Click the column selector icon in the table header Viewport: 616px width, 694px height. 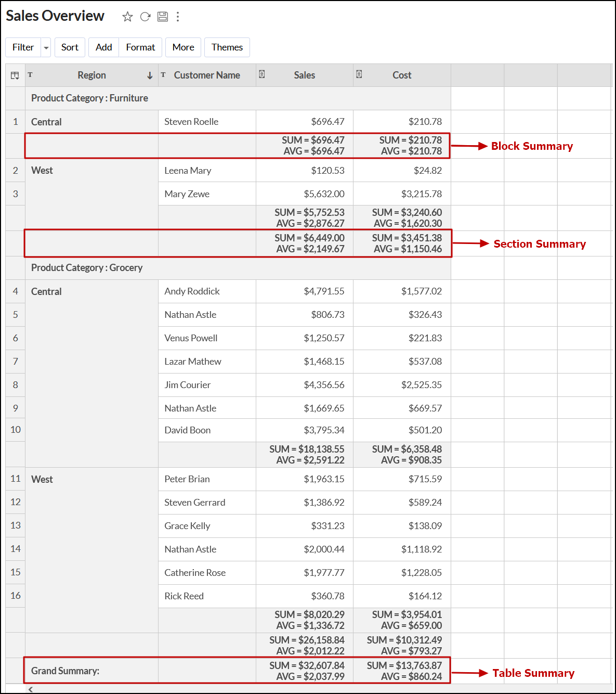(x=15, y=75)
